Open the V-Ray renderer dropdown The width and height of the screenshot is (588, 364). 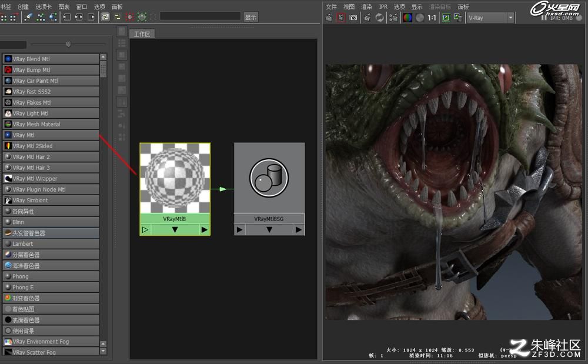[x=490, y=18]
